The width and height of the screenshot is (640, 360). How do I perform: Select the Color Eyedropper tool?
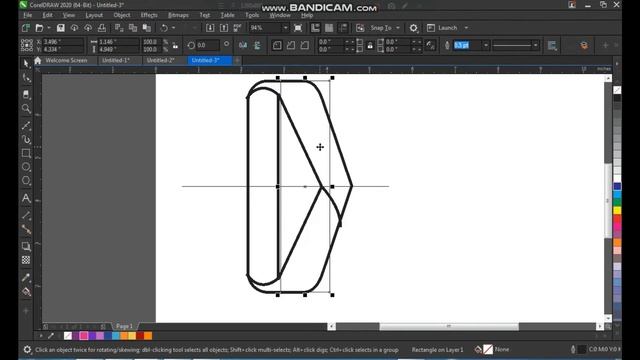click(26, 278)
